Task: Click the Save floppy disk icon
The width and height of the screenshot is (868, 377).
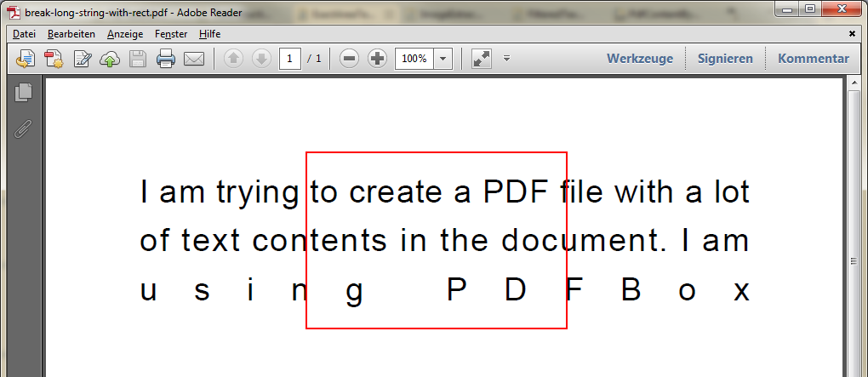Action: click(x=137, y=59)
